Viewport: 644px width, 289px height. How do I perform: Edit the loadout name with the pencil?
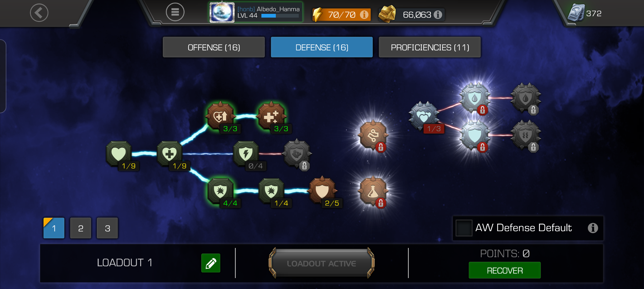pyautogui.click(x=211, y=263)
